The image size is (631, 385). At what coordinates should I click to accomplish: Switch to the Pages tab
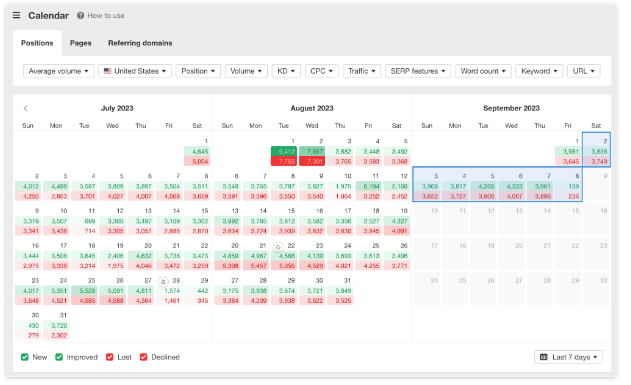[80, 43]
